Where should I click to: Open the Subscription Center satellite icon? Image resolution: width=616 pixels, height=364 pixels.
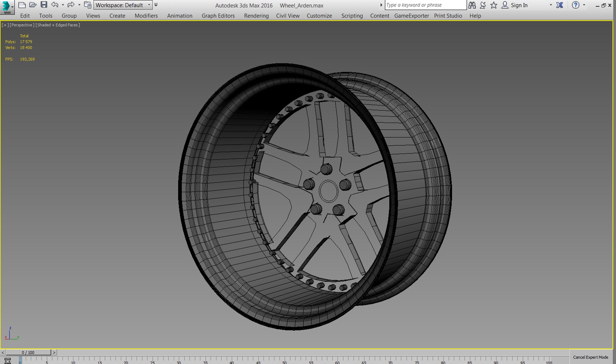pos(483,5)
